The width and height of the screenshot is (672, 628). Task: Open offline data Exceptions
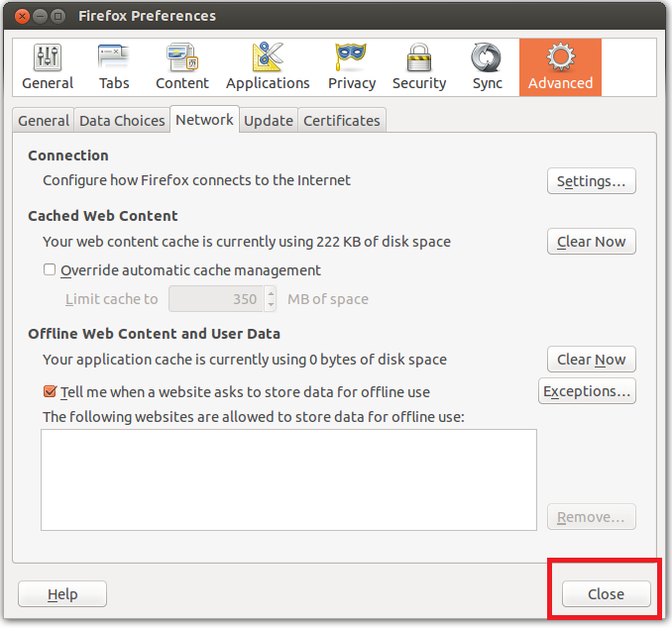[x=587, y=391]
